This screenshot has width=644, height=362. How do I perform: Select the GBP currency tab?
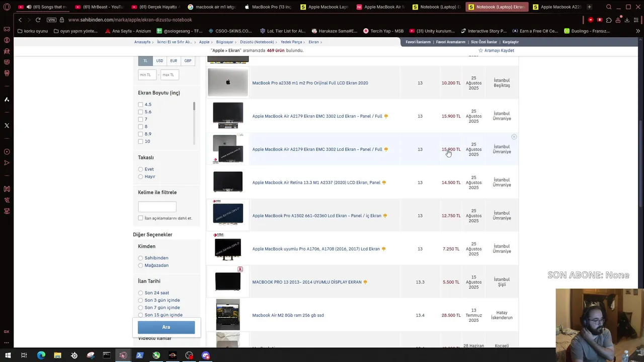point(188,61)
